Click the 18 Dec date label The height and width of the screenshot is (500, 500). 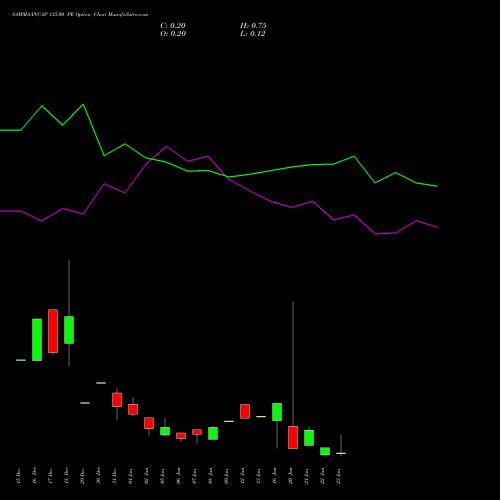66,476
